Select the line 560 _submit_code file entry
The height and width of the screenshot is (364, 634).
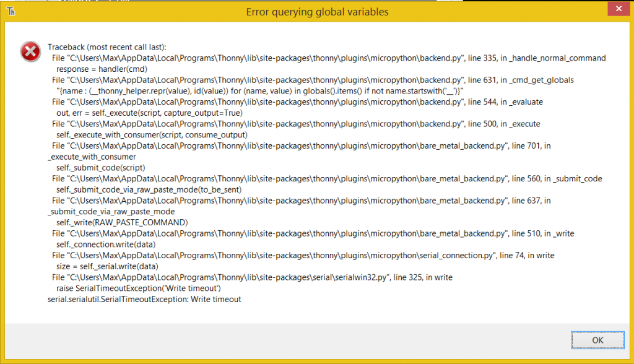327,178
